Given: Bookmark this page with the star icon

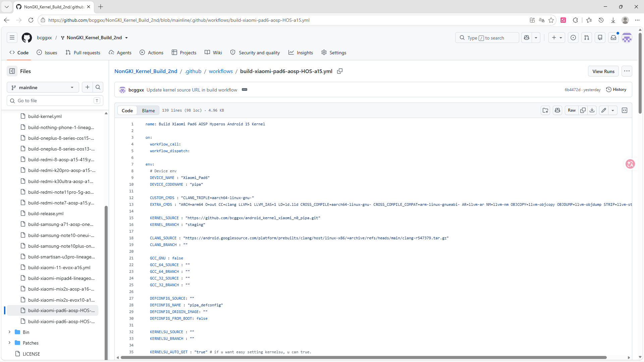Looking at the screenshot, I should pos(551,20).
